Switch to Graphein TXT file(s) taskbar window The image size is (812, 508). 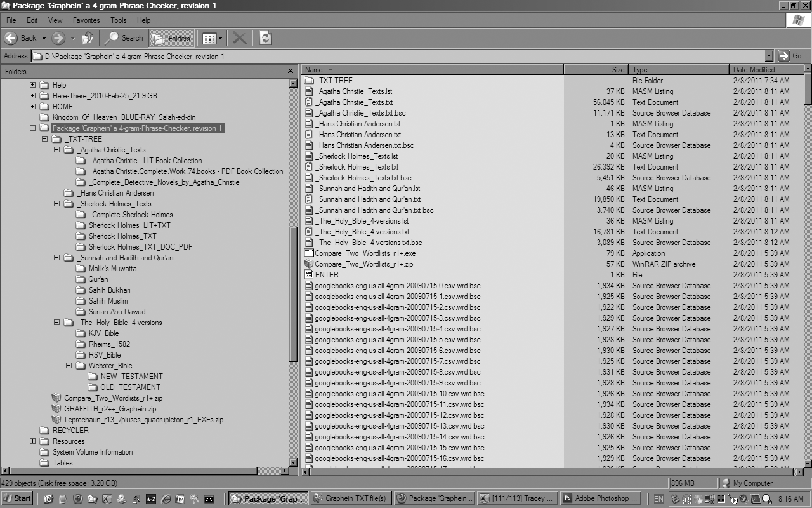tap(350, 498)
